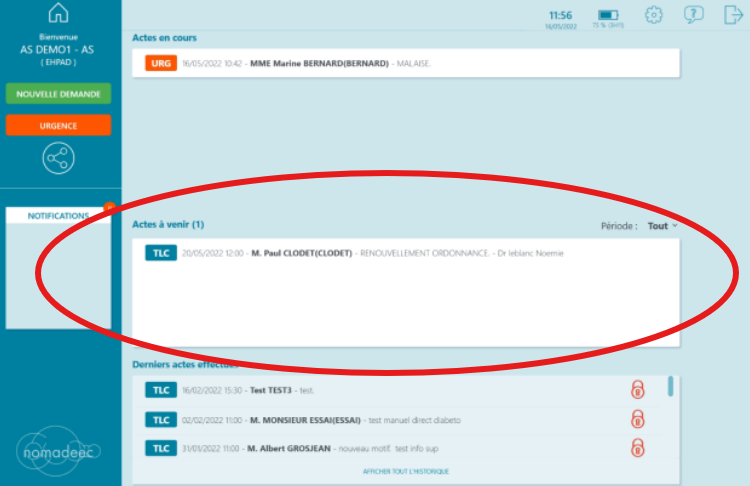Click the TLC badge for Paul CLODET
Image resolution: width=750 pixels, height=486 pixels.
click(161, 253)
